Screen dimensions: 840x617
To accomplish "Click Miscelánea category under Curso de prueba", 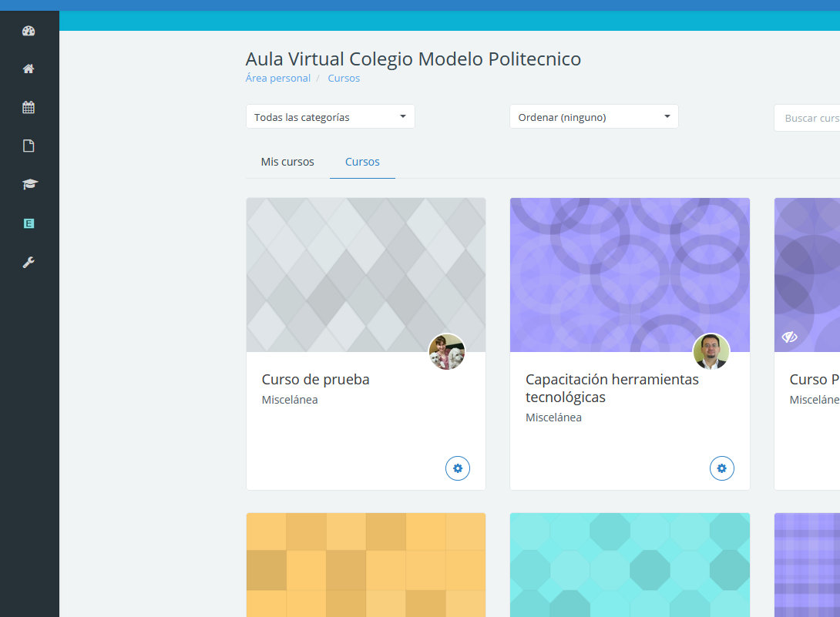I will tap(290, 400).
